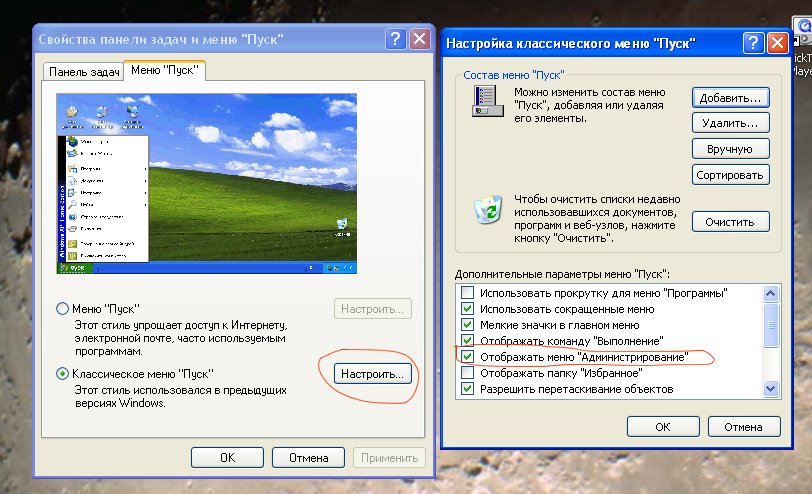The image size is (812, 494).
Task: Toggle Мелкие значки в главном меню
Action: tap(467, 325)
